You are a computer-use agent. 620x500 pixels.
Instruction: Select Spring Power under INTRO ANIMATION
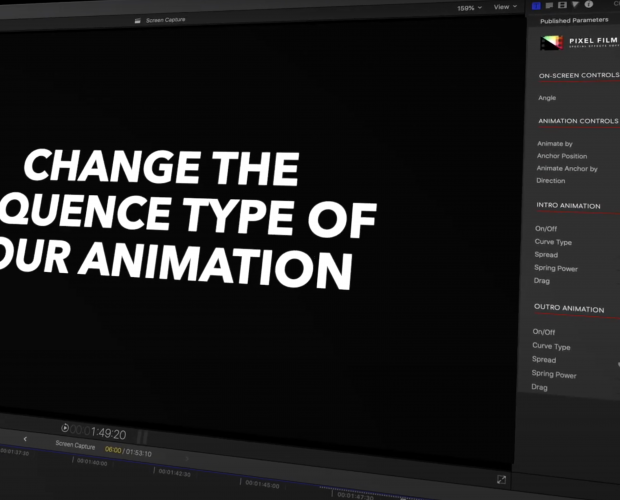pyautogui.click(x=556, y=268)
